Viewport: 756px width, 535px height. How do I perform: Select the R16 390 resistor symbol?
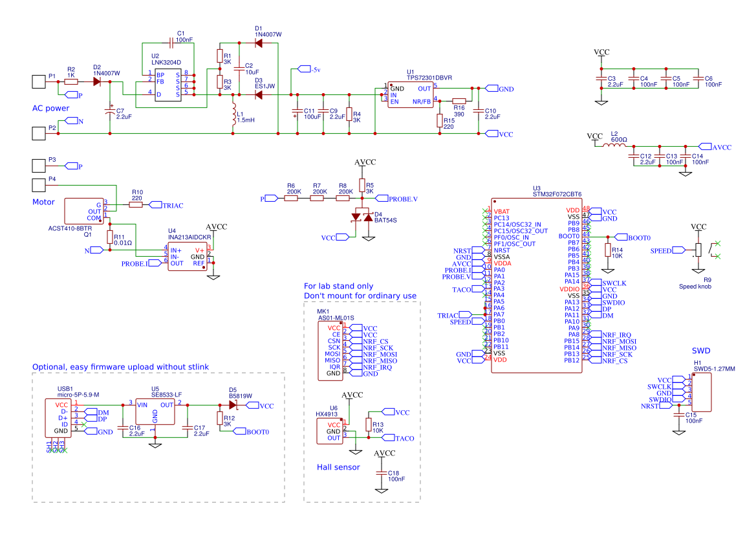[x=459, y=102]
